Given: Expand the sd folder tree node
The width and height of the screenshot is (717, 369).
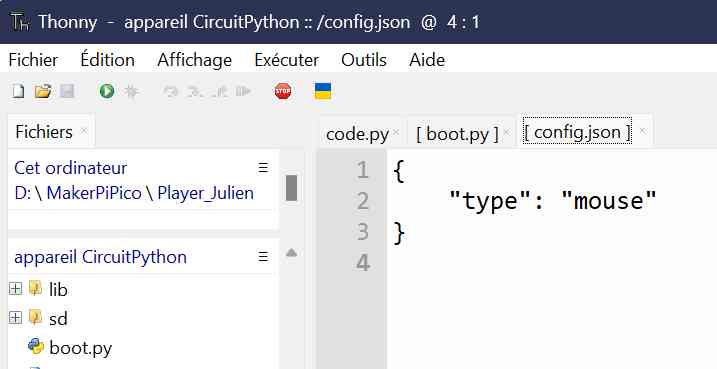Looking at the screenshot, I should pyautogui.click(x=16, y=318).
